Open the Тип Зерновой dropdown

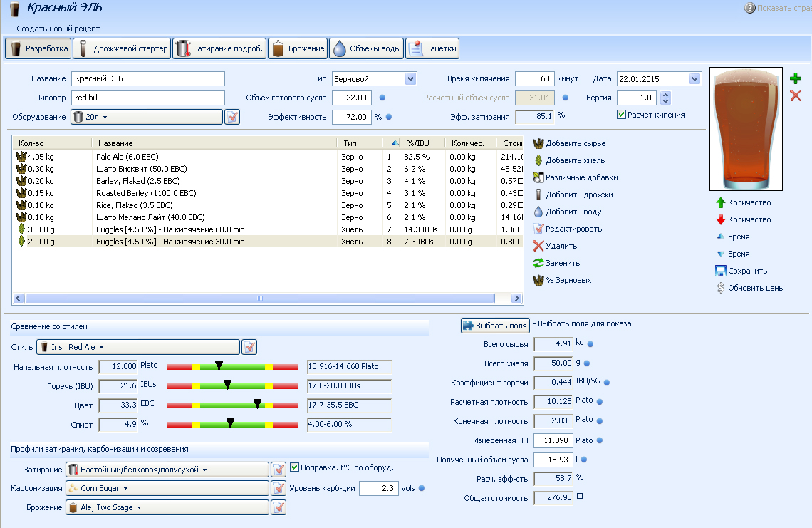pyautogui.click(x=410, y=78)
